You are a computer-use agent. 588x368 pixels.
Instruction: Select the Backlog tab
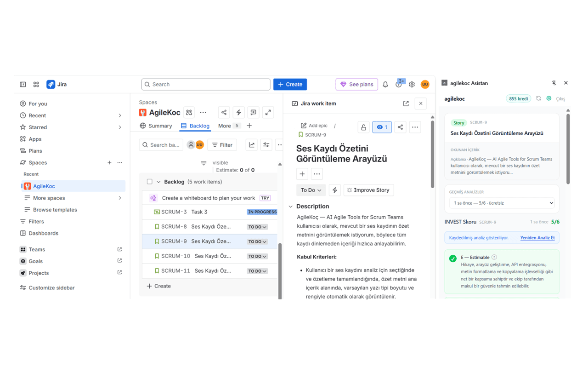click(195, 126)
